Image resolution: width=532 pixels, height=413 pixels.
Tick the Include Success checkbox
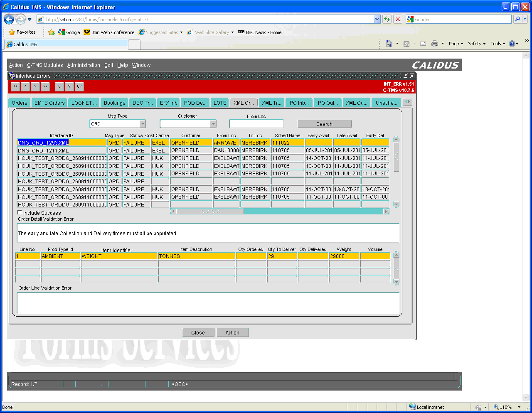(x=20, y=213)
